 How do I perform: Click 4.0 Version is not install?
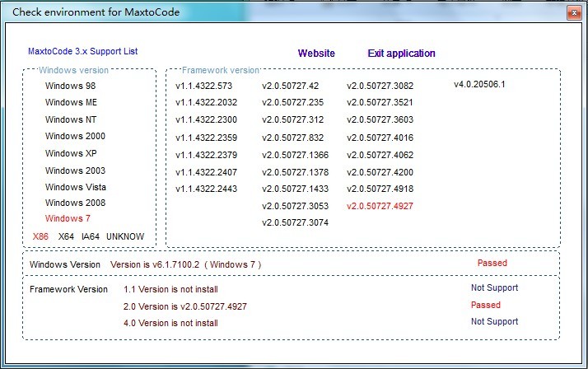point(170,323)
